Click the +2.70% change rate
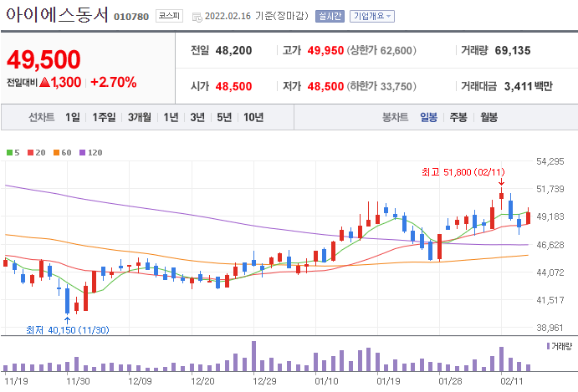Screen dimensions: 578x392 [x=114, y=82]
